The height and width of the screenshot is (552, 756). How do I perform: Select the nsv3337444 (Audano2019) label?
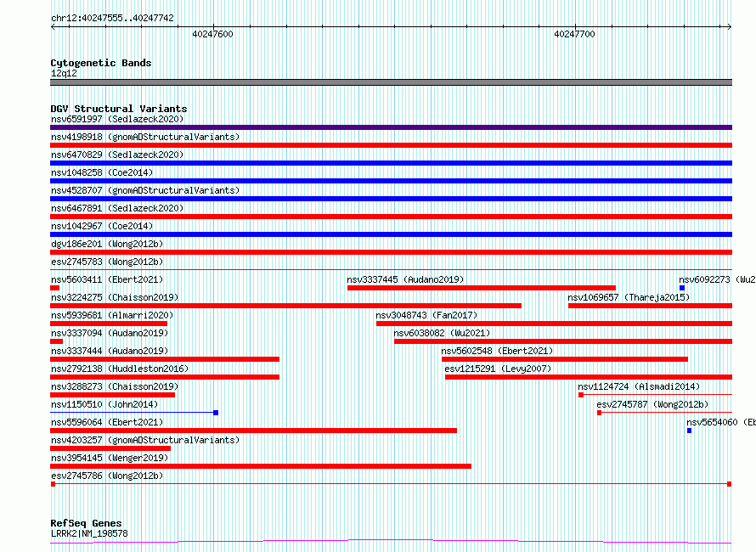click(x=110, y=351)
